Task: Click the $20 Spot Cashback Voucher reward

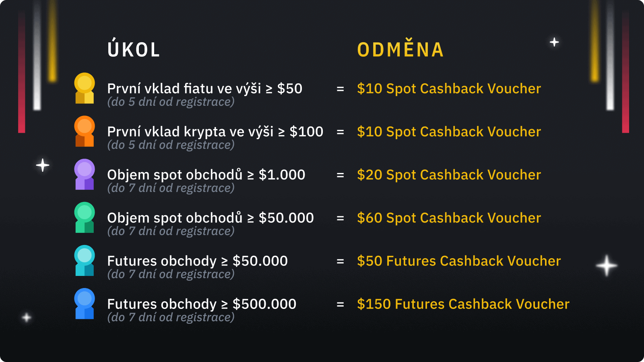Action: (x=449, y=175)
